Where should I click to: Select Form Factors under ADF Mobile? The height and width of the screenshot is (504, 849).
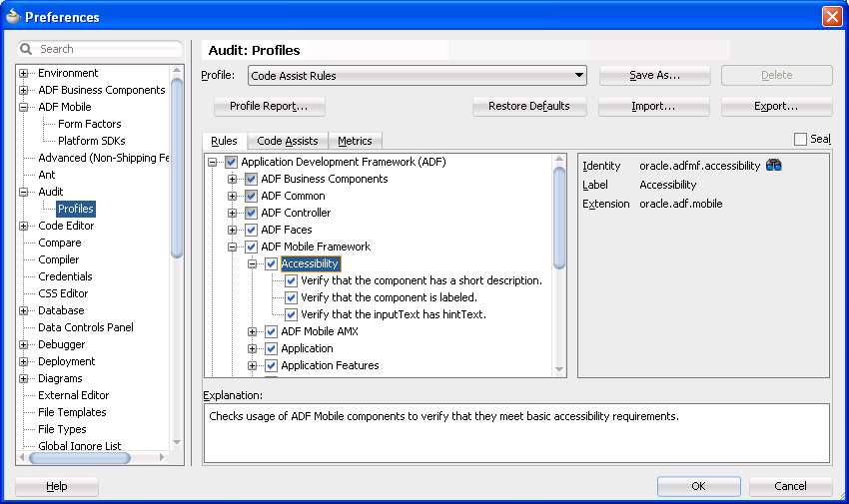click(x=89, y=124)
